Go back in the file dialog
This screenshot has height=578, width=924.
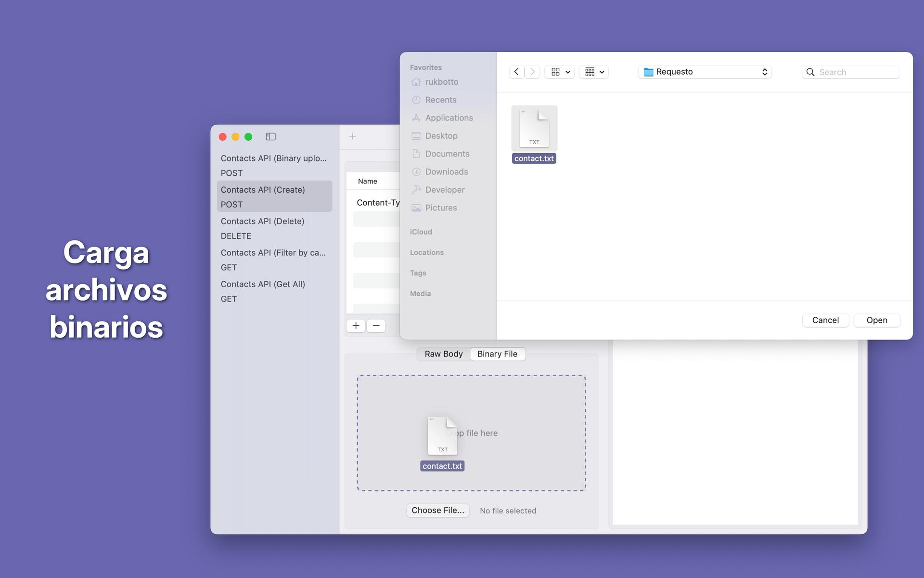[x=516, y=72]
